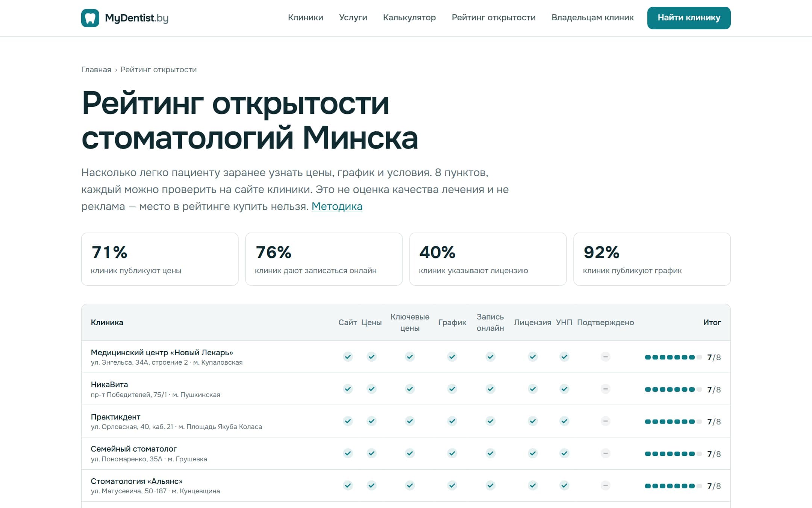Go to Рейтинг открытости in the navigation

point(494,18)
